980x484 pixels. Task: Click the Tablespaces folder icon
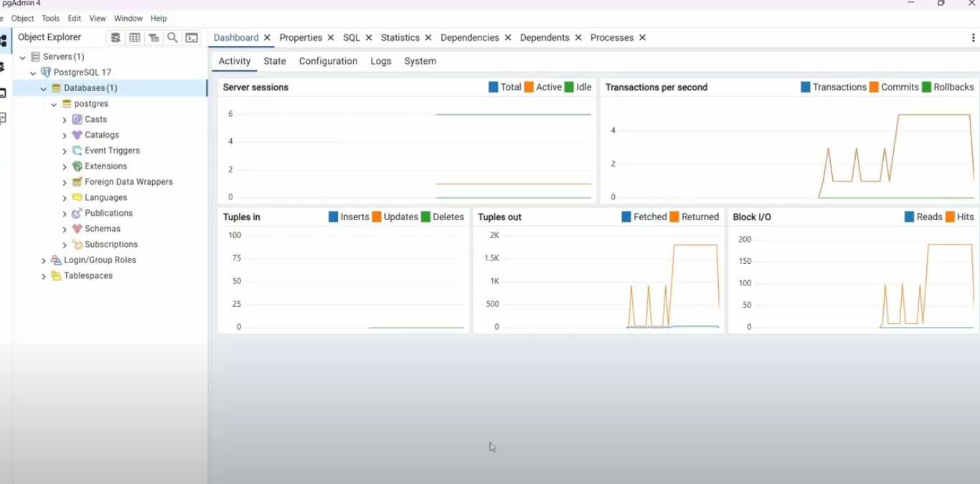pos(56,276)
